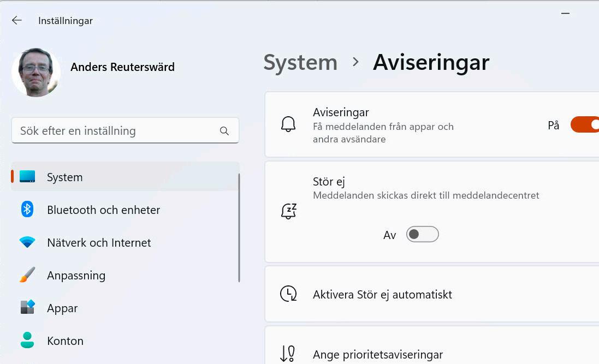Click the paintbrush Anpassning icon
Screen dimensions: 599x364
point(27,275)
